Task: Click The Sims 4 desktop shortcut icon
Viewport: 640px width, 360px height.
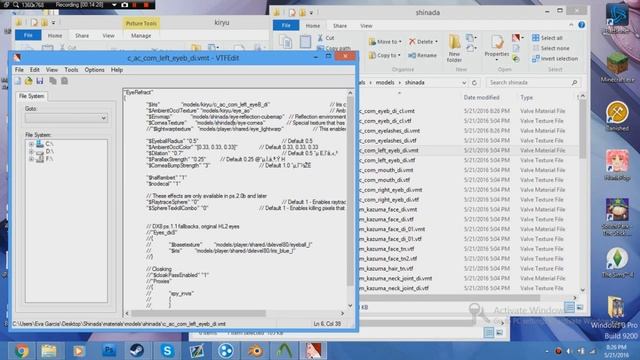Action: click(x=617, y=262)
